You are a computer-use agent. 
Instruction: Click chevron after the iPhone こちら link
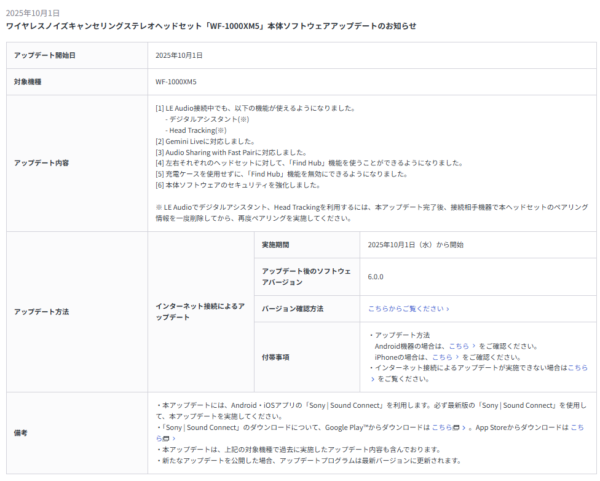(x=457, y=356)
